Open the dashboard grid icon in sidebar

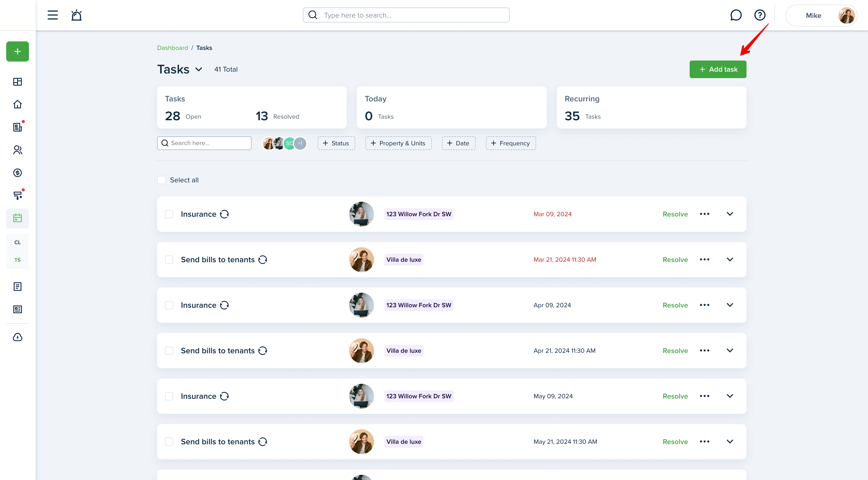pyautogui.click(x=18, y=81)
